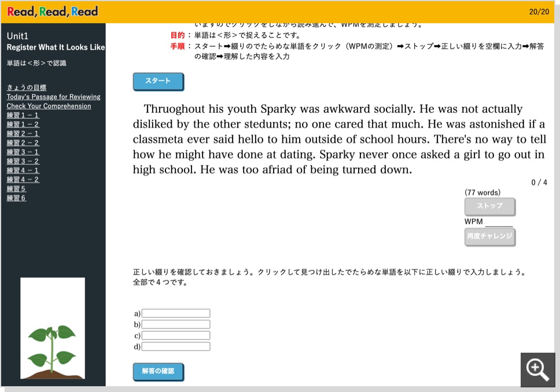Viewport: 560px width, 392px height.
Task: Click the plant sprout image
Action: pos(53,328)
